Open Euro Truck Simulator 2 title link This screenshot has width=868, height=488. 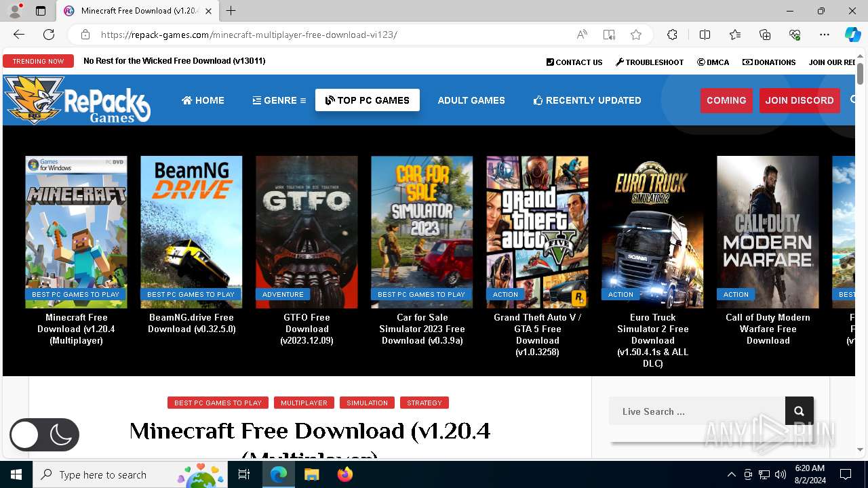[x=652, y=340]
